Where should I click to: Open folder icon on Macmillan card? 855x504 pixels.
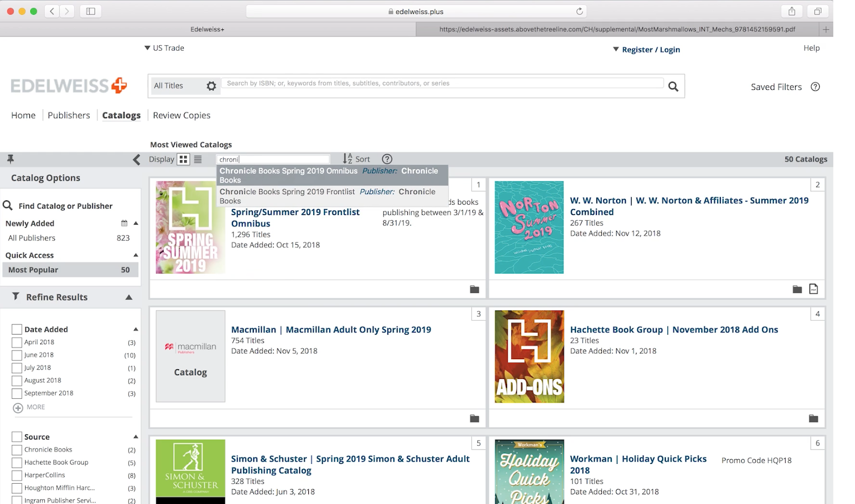tap(474, 418)
